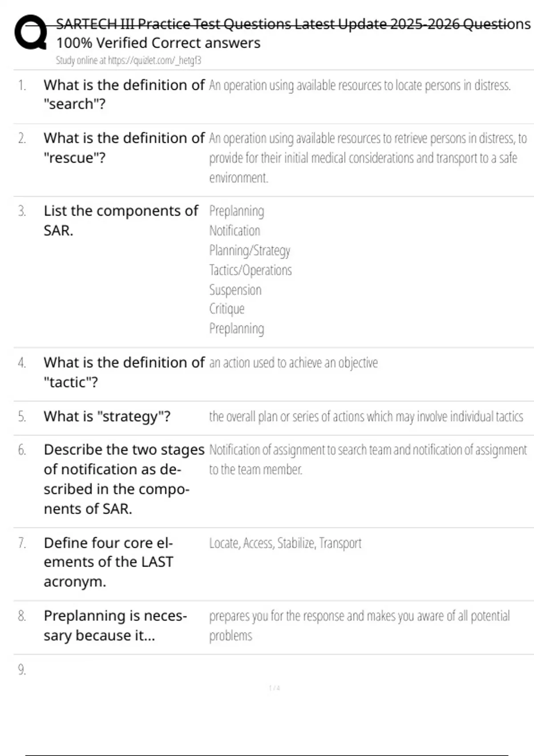Select the question about definition of "tactic"
Screen dimensions: 534x756
point(124,372)
